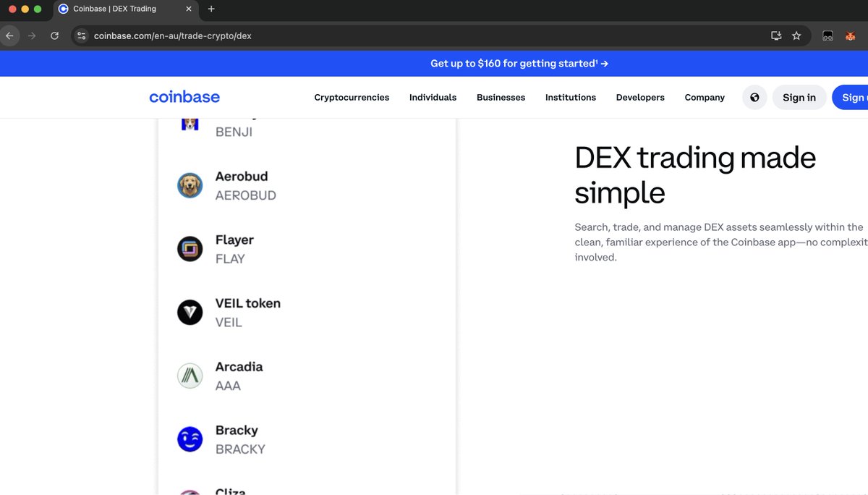Click the Coinbase logo in the header
The width and height of the screenshot is (868, 495).
[184, 97]
